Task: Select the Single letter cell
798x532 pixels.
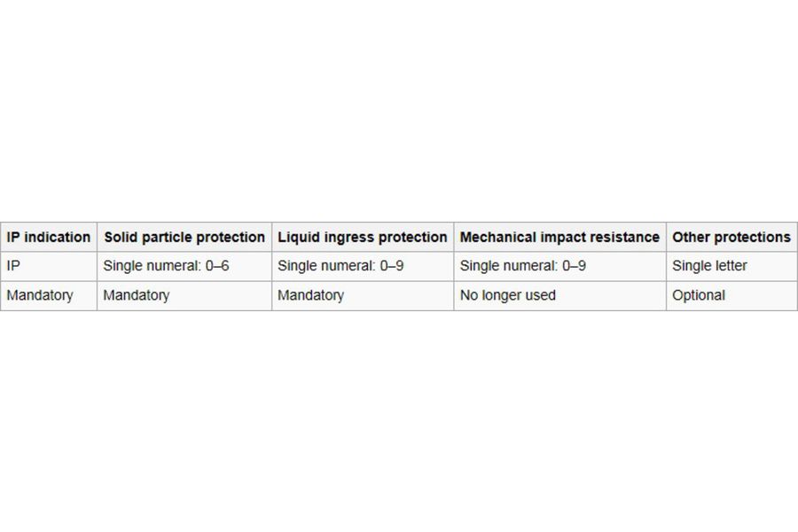Action: pyautogui.click(x=731, y=266)
